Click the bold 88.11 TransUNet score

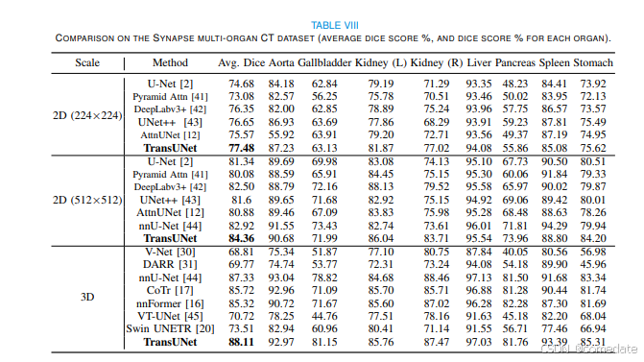241,342
